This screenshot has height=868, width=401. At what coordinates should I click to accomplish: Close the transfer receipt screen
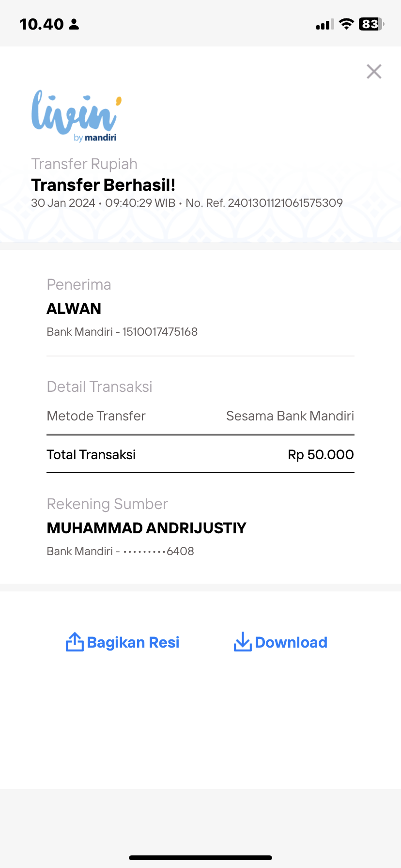coord(374,71)
